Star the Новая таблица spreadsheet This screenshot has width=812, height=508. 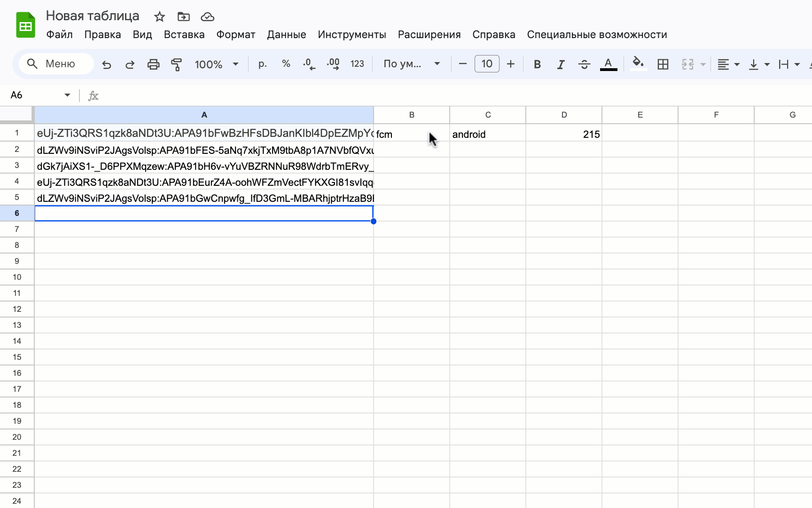(159, 16)
